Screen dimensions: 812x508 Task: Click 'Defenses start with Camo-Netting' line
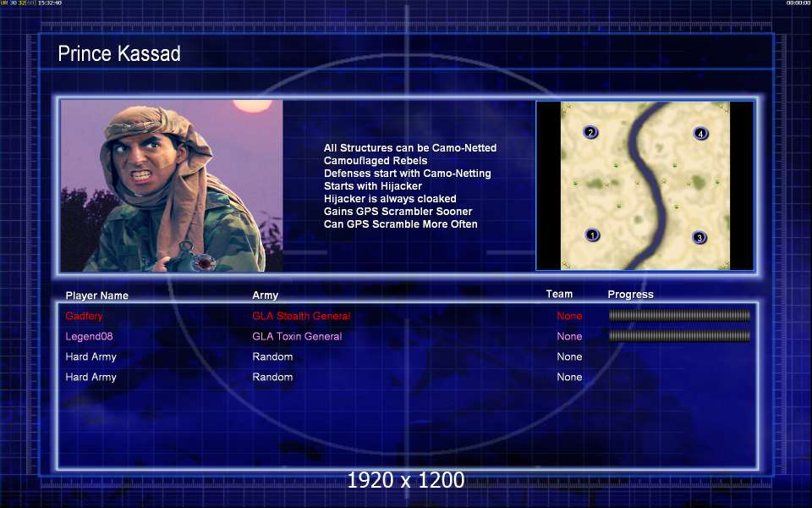point(408,173)
